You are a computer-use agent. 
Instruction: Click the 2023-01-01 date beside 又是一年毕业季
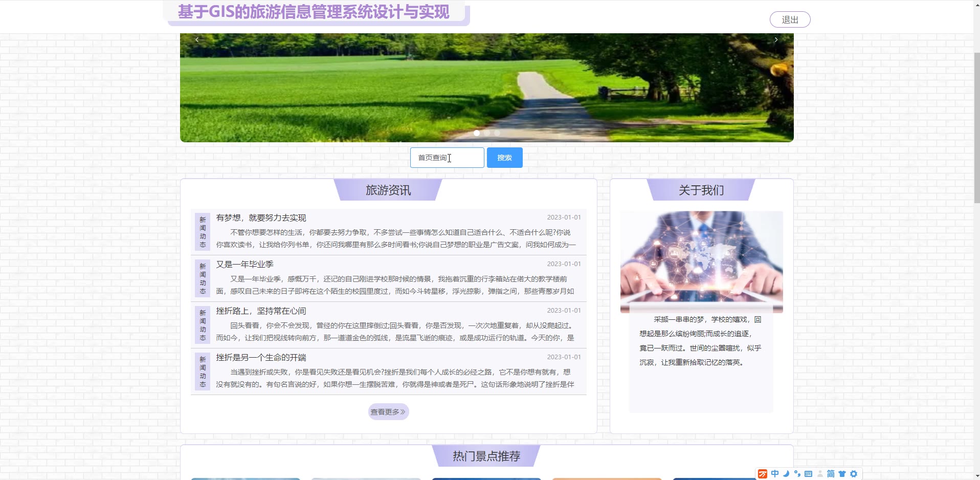click(x=564, y=264)
